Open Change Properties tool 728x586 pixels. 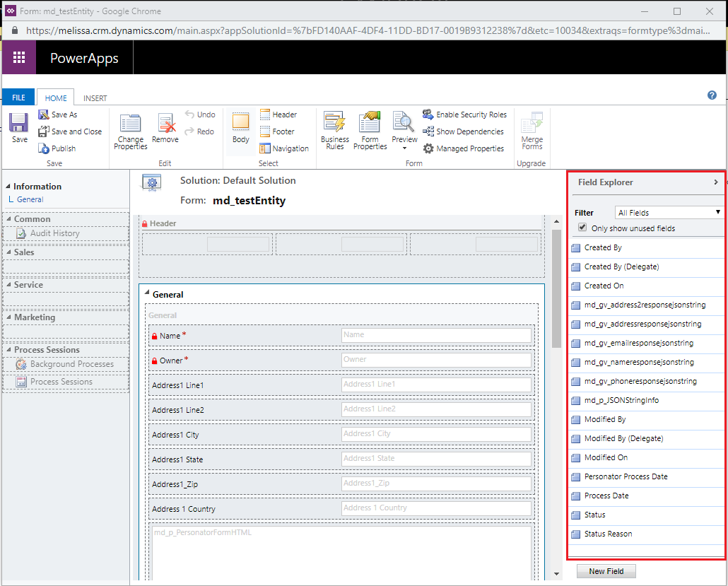(x=131, y=124)
